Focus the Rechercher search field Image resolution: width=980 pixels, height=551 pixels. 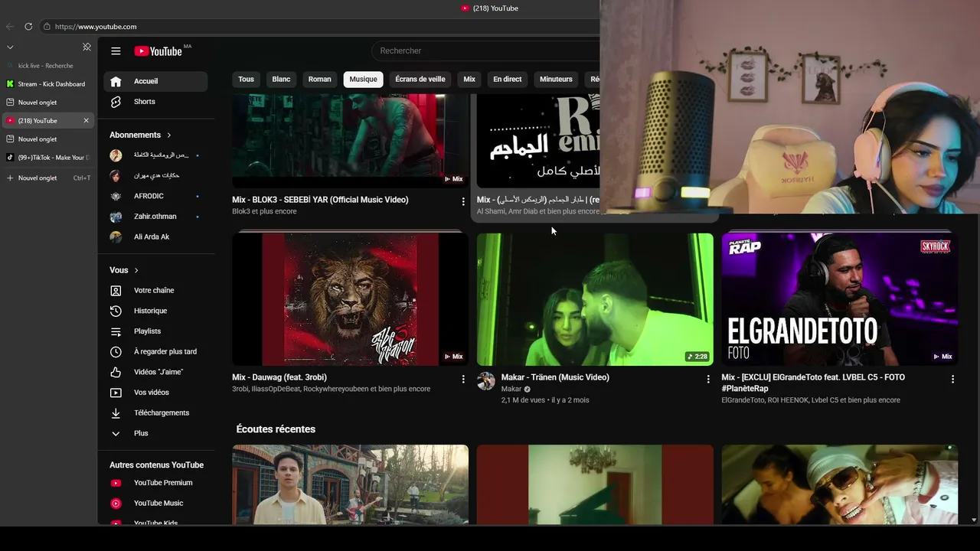[485, 51]
